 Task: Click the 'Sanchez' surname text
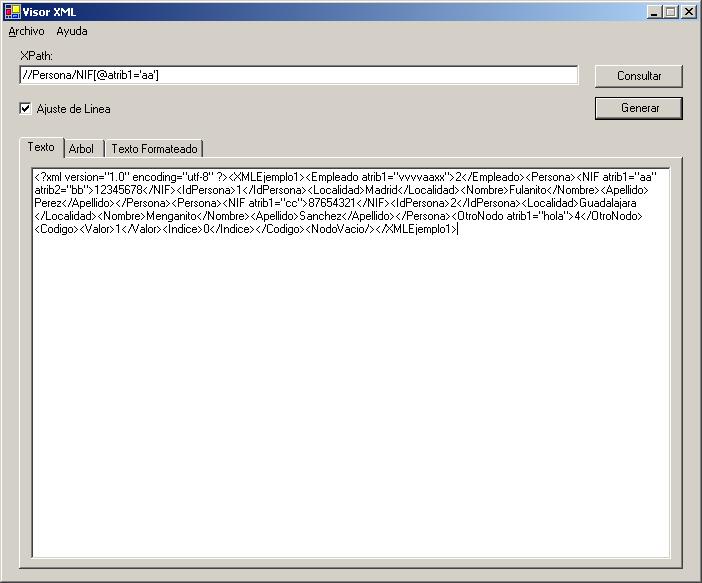pyautogui.click(x=320, y=216)
